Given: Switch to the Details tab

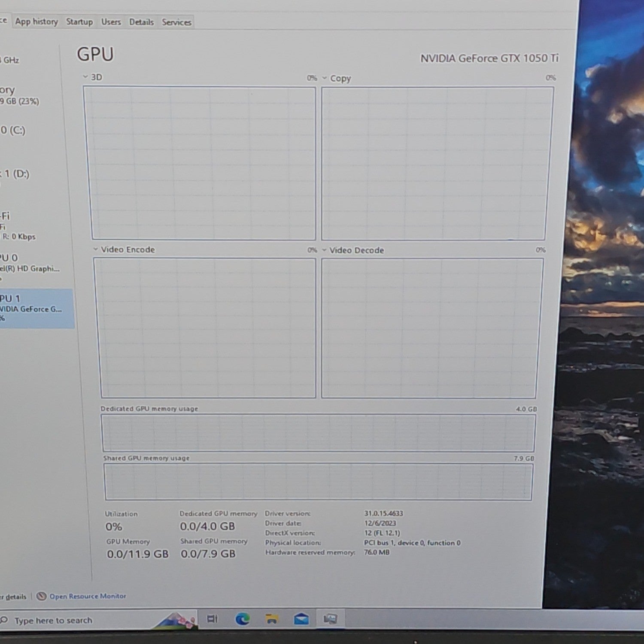Looking at the screenshot, I should tap(142, 22).
